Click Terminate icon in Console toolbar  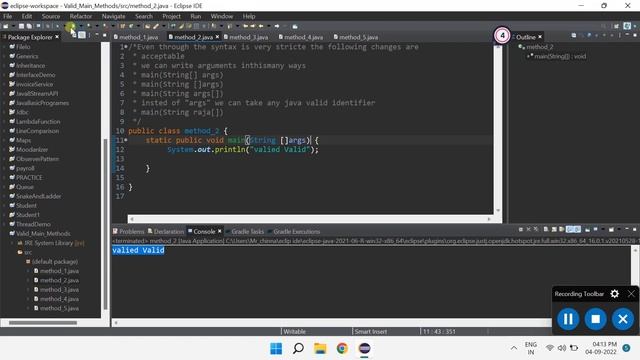(x=520, y=229)
